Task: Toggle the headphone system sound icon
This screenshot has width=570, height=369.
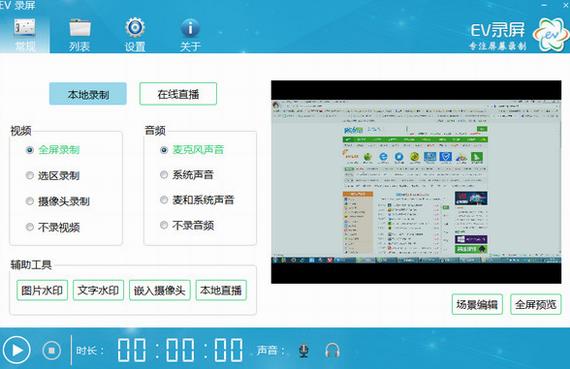Action: pos(332,351)
